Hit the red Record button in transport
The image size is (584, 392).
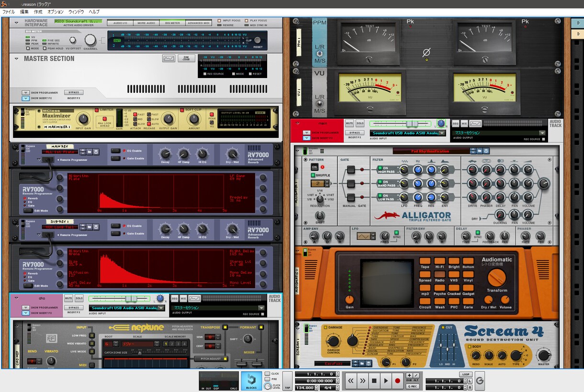pos(397,381)
